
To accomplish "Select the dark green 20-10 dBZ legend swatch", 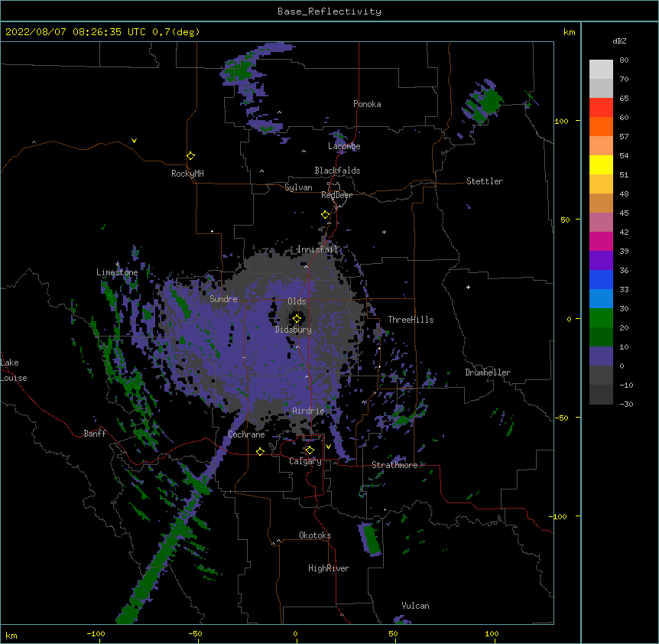I will pyautogui.click(x=601, y=337).
